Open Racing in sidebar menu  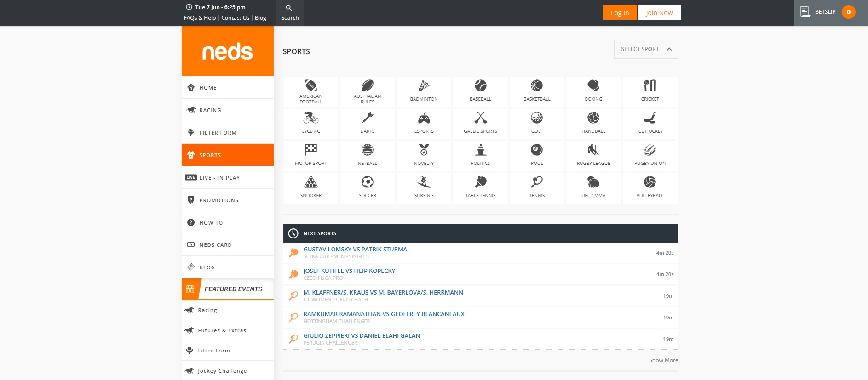(x=228, y=110)
